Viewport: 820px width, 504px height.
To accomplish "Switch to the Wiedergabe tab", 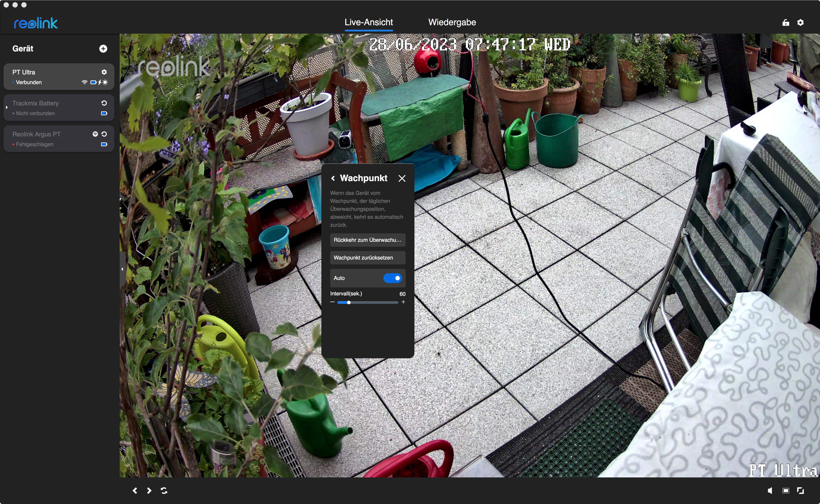I will [452, 22].
